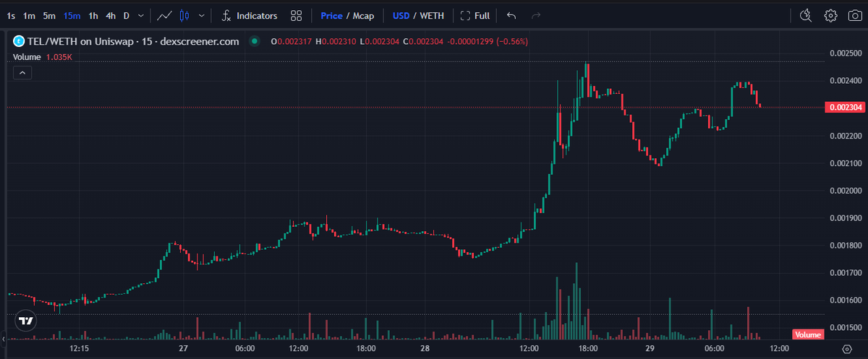
Task: Click the volume value 1.035K
Action: (59, 56)
